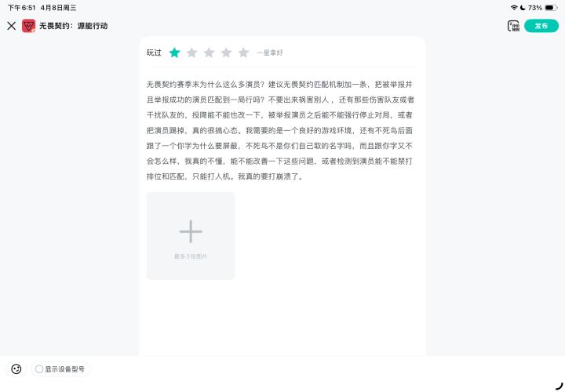The height and width of the screenshot is (392, 565).
Task: Set rating to five stars
Action: 243,53
